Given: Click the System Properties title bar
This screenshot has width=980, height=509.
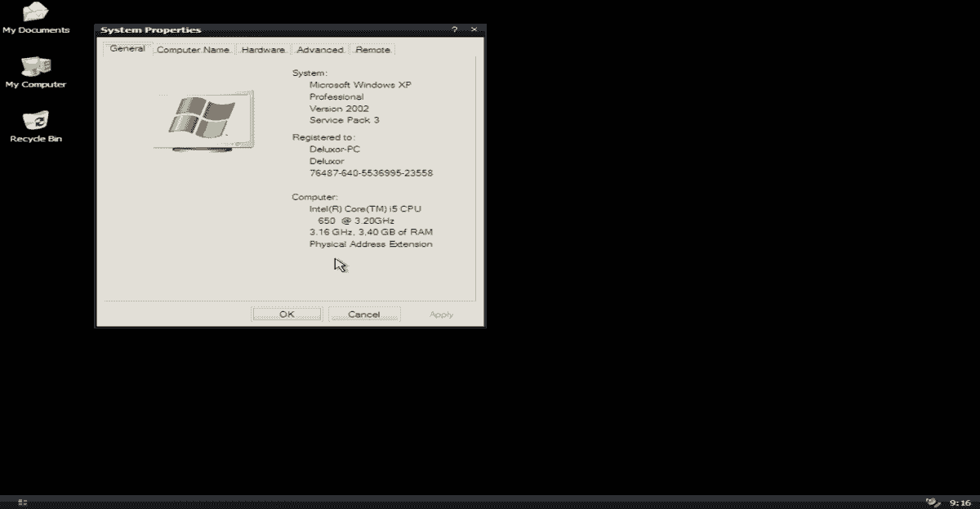Looking at the screenshot, I should click(245, 29).
